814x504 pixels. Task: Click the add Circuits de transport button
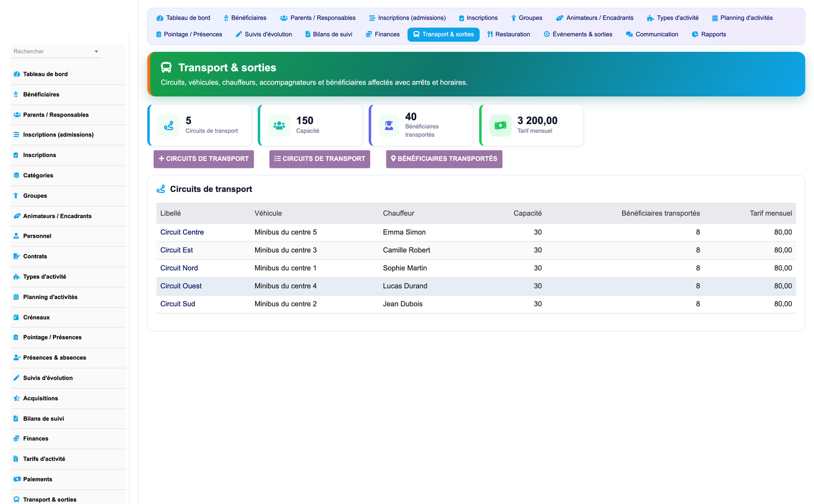tap(204, 159)
